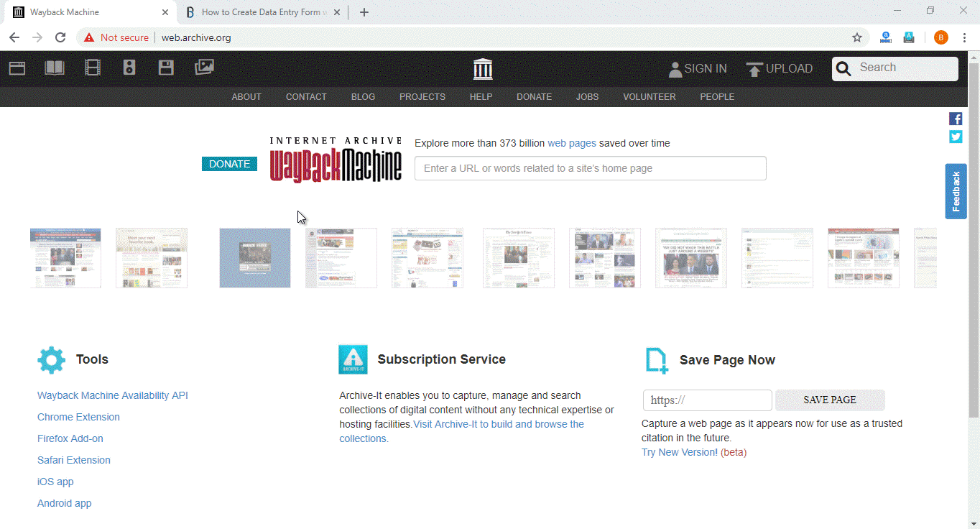Go back to previous page
The image size is (980, 529).
point(14,37)
